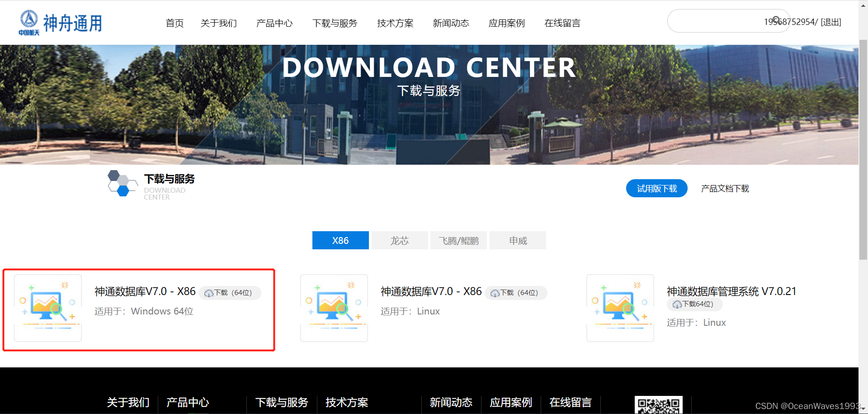Click 下载64位) for 管理系统 V7.0.21
The width and height of the screenshot is (868, 414).
(695, 304)
